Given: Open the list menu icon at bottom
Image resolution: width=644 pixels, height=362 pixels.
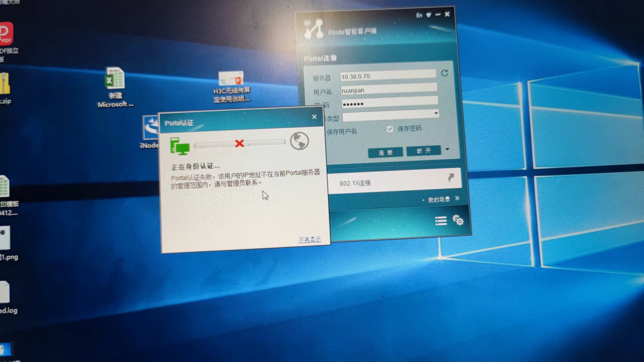Looking at the screenshot, I should coord(441,221).
